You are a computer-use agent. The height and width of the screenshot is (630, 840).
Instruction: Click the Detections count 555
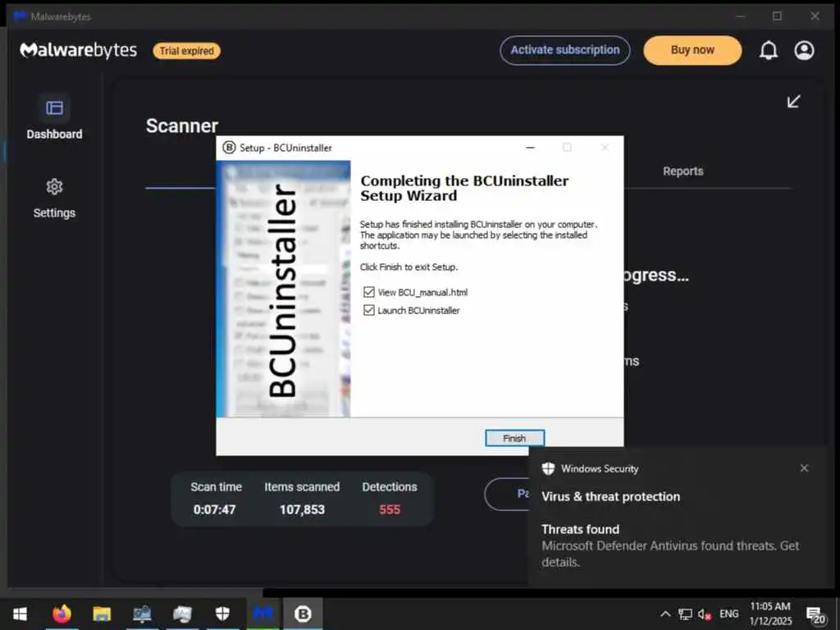pos(390,510)
